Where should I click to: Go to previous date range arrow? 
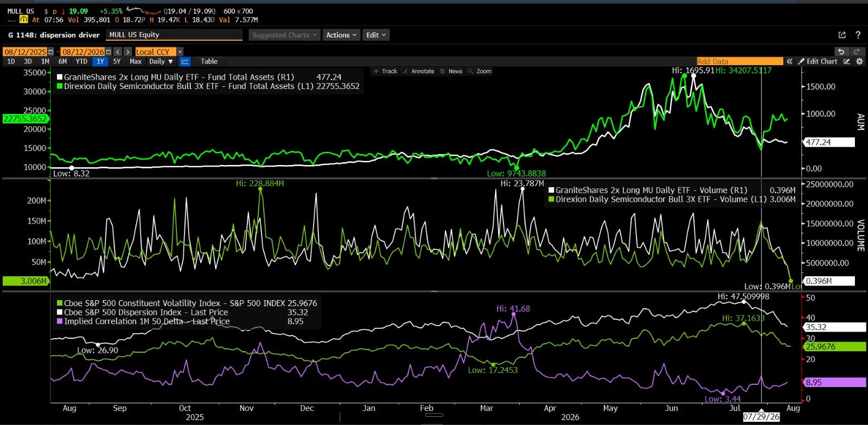118,52
